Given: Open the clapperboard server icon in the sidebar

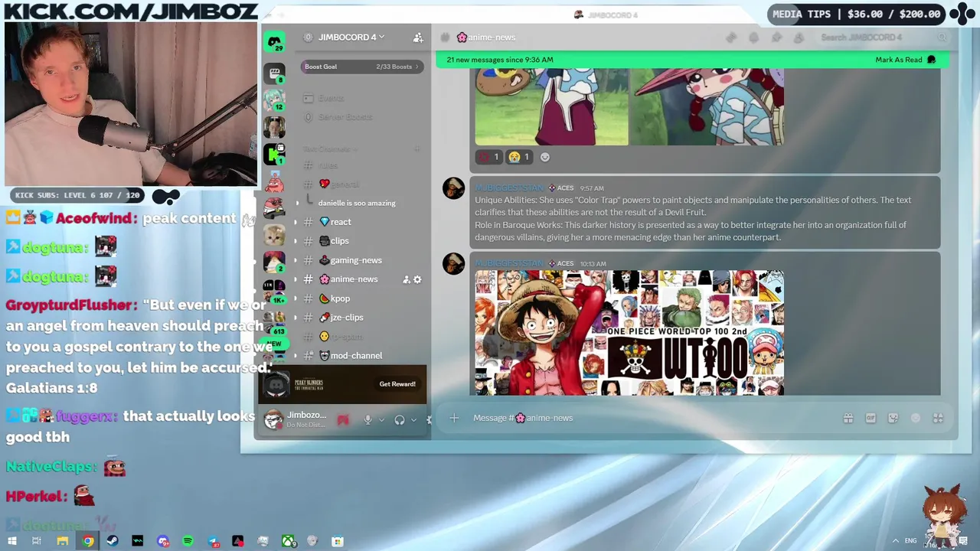Looking at the screenshot, I should click(x=275, y=73).
